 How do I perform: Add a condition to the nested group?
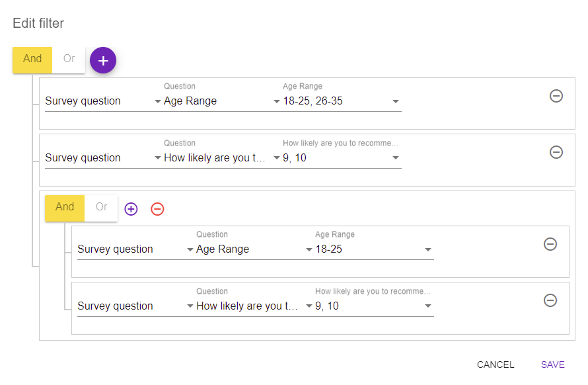[x=131, y=209]
